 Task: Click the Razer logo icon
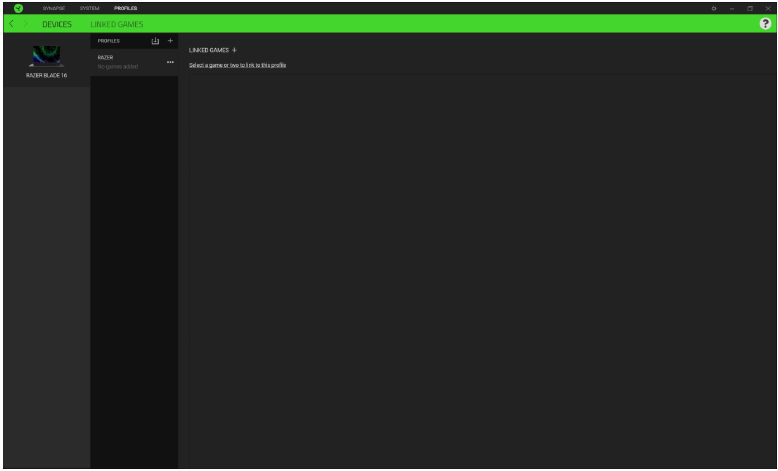point(18,8)
